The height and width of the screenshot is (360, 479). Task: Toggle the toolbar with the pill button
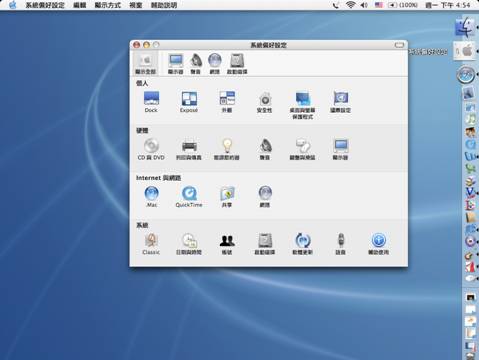[399, 45]
